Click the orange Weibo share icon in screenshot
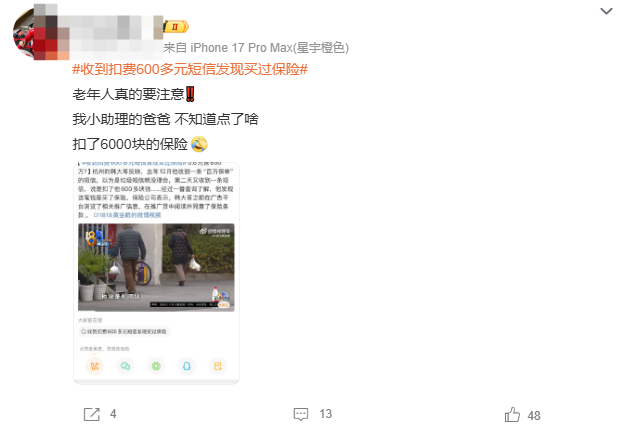Image resolution: width=625 pixels, height=434 pixels. [94, 366]
